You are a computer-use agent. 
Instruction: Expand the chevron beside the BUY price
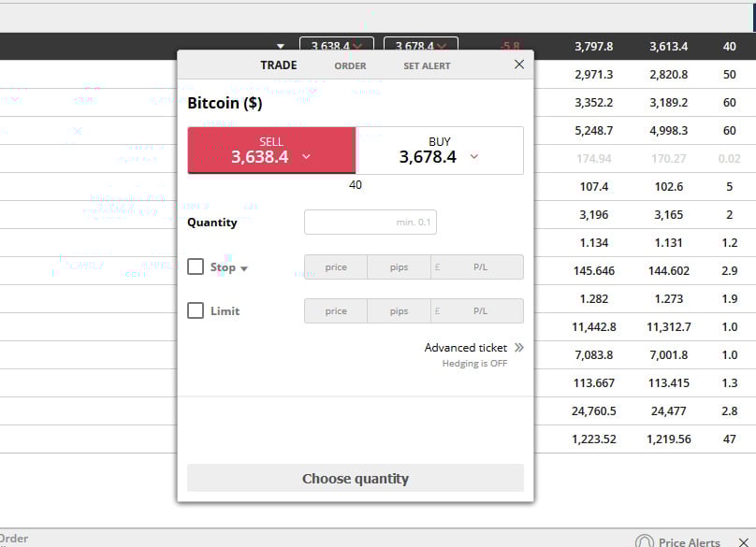point(474,157)
